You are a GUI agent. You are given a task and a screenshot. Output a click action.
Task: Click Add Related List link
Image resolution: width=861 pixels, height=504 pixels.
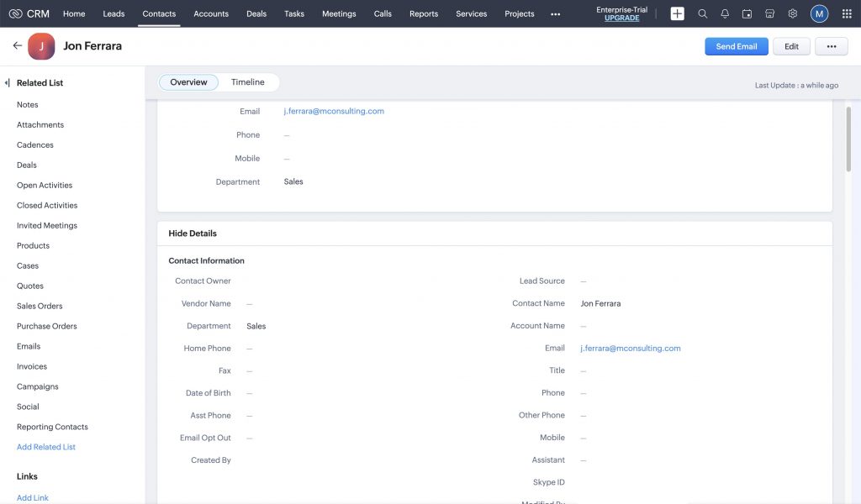coord(46,447)
